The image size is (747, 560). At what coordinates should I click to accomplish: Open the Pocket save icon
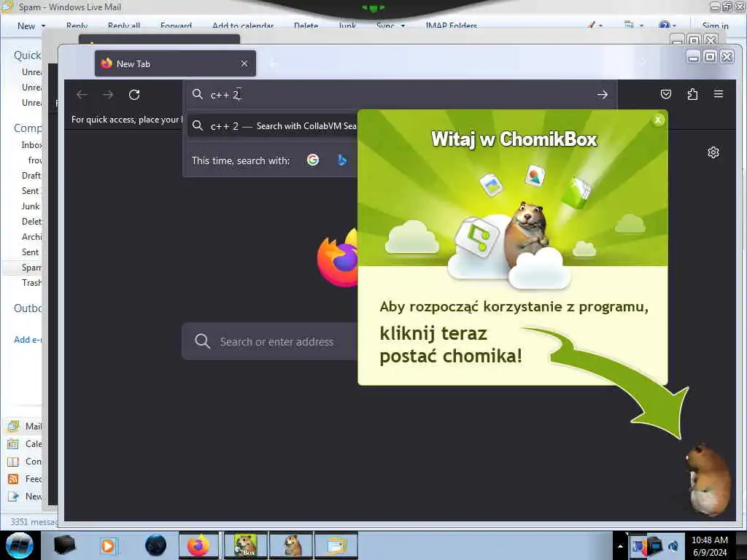(x=666, y=94)
